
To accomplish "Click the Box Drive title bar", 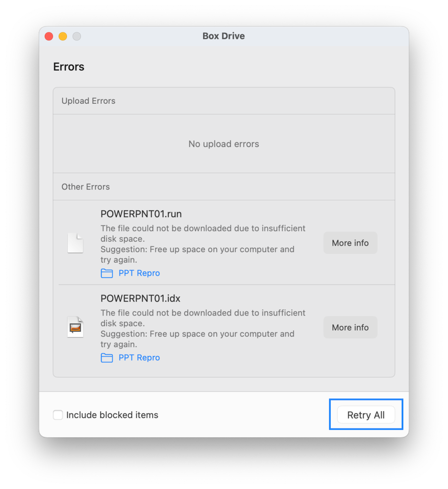I will [x=224, y=36].
